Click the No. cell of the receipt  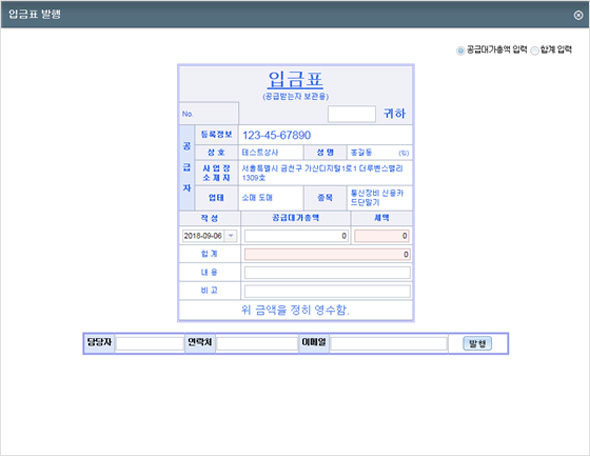pyautogui.click(x=209, y=114)
